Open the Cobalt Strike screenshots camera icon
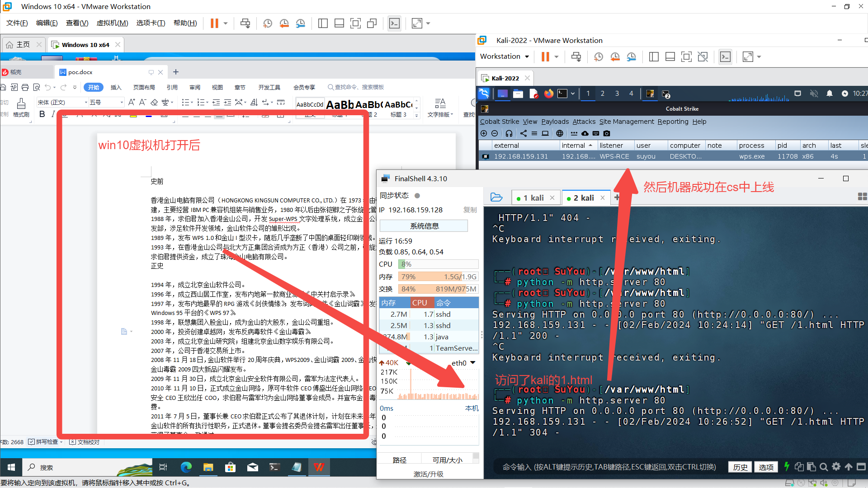The image size is (868, 488). pos(607,133)
